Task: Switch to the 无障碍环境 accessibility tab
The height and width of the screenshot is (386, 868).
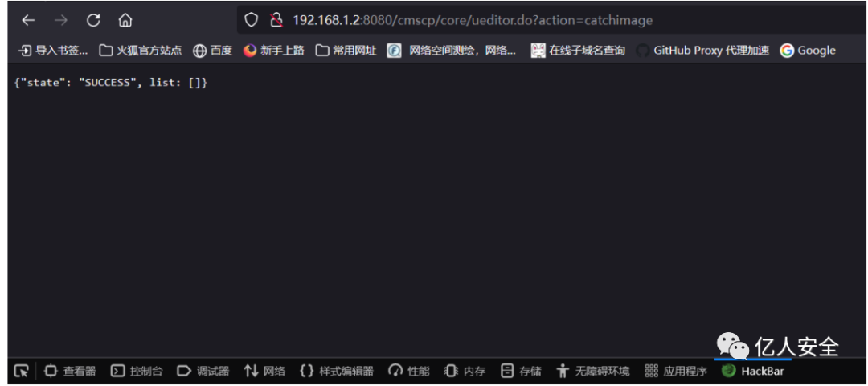Action: (593, 371)
